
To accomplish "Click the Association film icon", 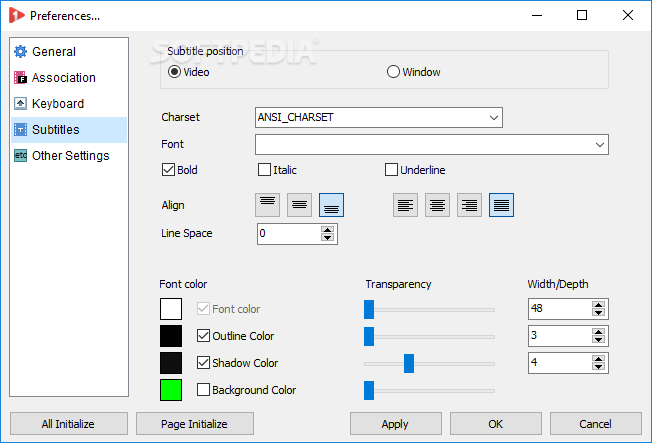I will [x=20, y=77].
